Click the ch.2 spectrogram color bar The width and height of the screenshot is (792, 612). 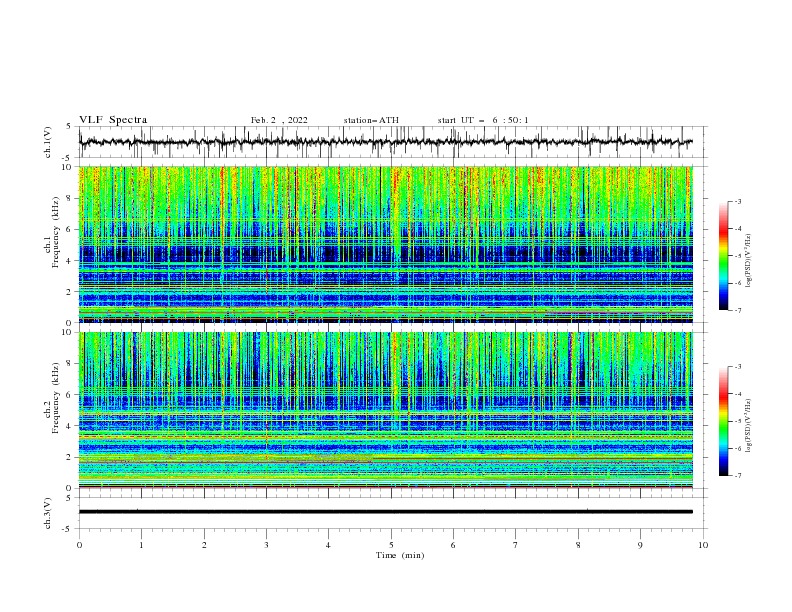pyautogui.click(x=723, y=421)
